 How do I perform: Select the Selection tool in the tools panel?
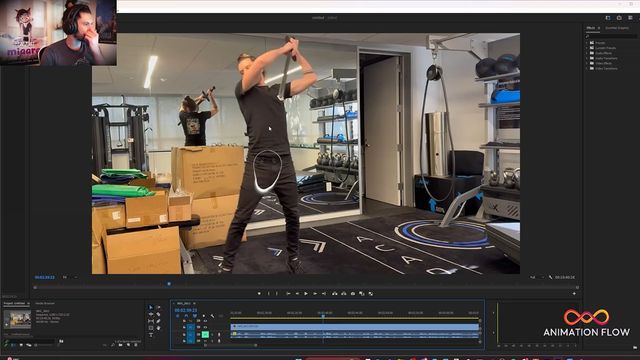(151, 307)
